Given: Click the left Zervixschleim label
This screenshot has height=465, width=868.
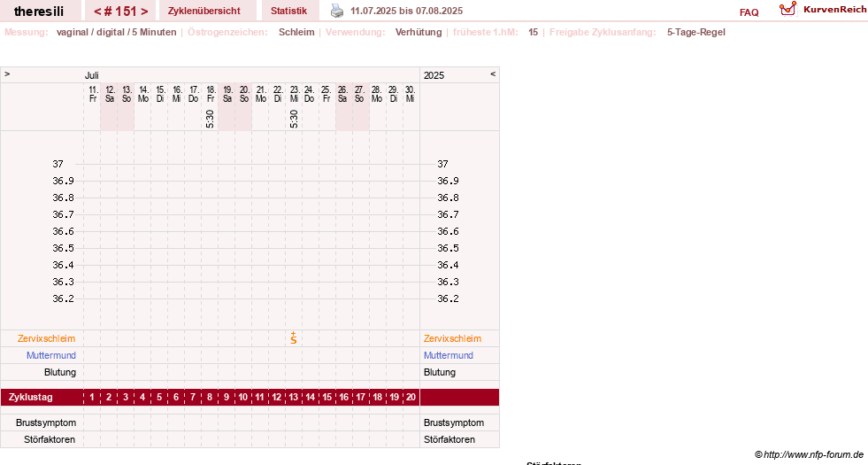Looking at the screenshot, I should 47,338.
